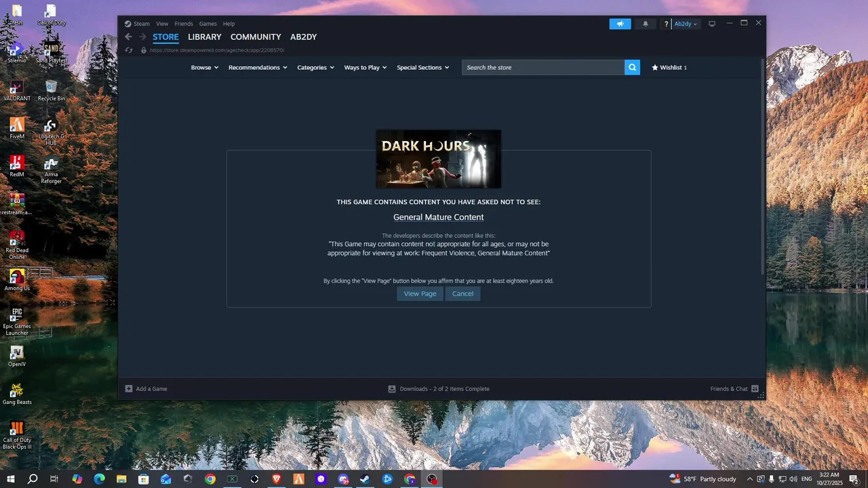Reload the Steam store page

(x=129, y=50)
